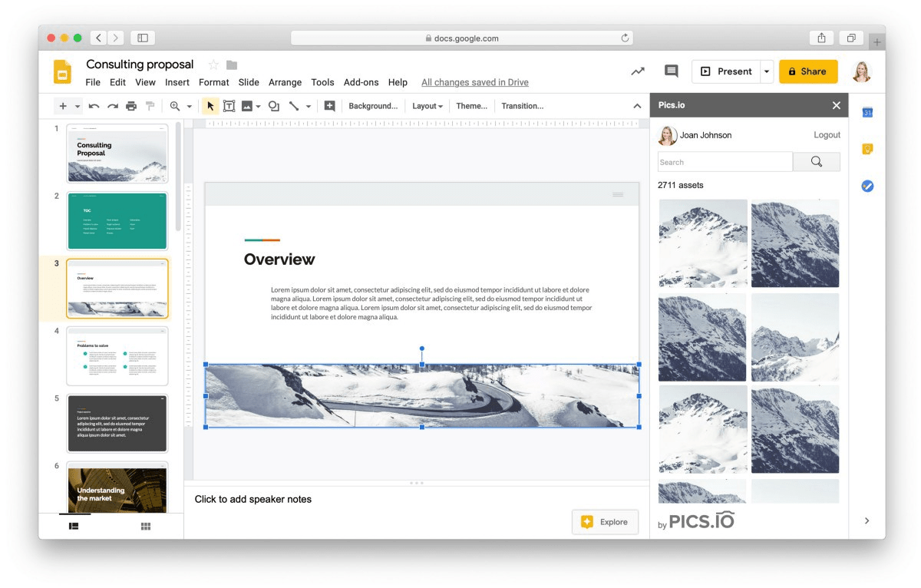Select the Overview heading on slide
This screenshot has width=921, height=588.
[279, 259]
